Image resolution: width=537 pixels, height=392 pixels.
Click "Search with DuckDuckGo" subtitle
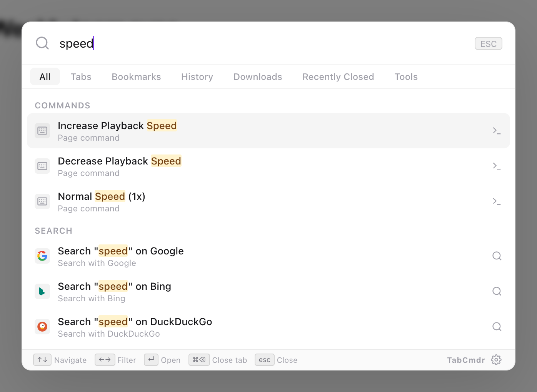pyautogui.click(x=109, y=334)
